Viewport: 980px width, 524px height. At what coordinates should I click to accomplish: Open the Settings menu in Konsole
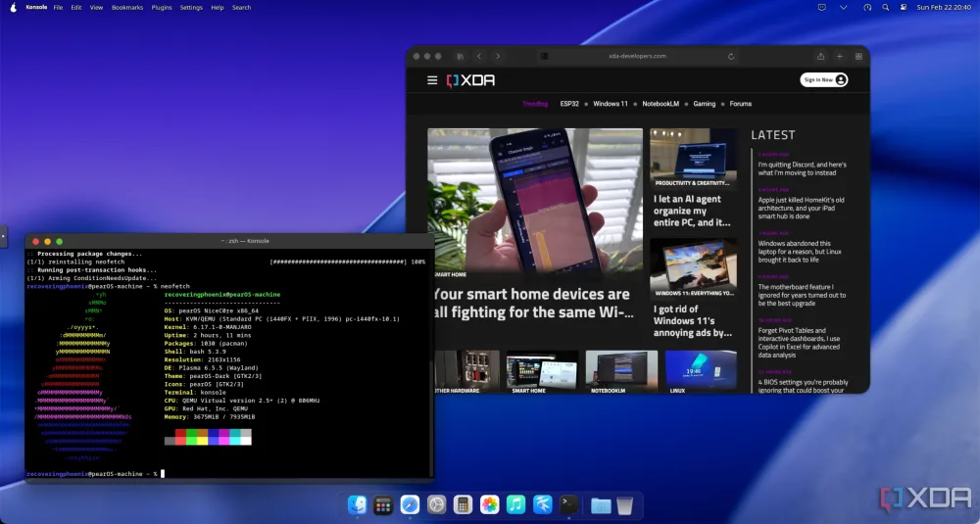click(x=191, y=8)
